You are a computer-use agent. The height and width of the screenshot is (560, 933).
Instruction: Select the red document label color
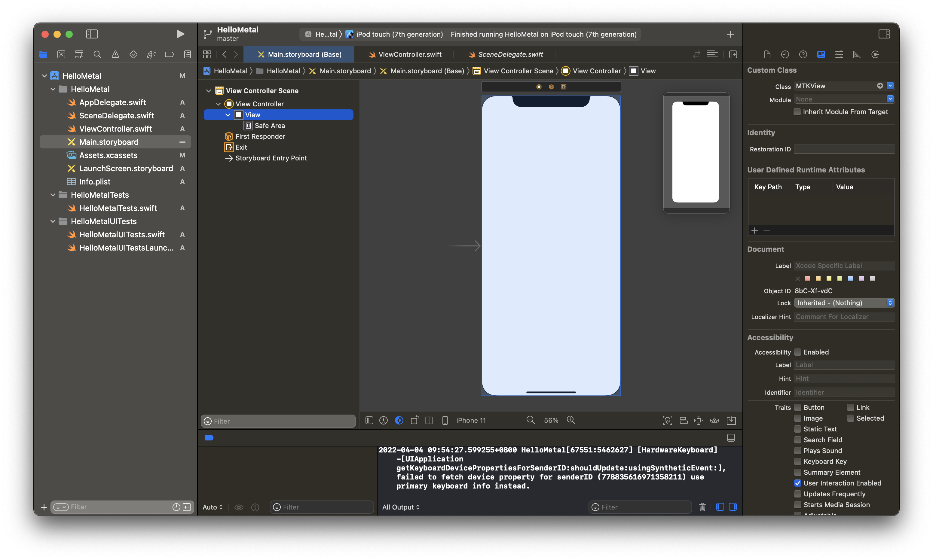[808, 278]
